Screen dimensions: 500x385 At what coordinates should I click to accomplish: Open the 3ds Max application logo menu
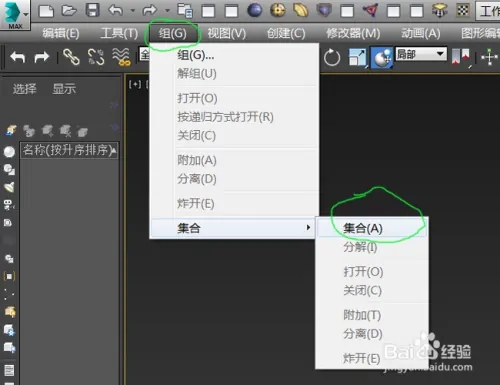click(x=15, y=15)
